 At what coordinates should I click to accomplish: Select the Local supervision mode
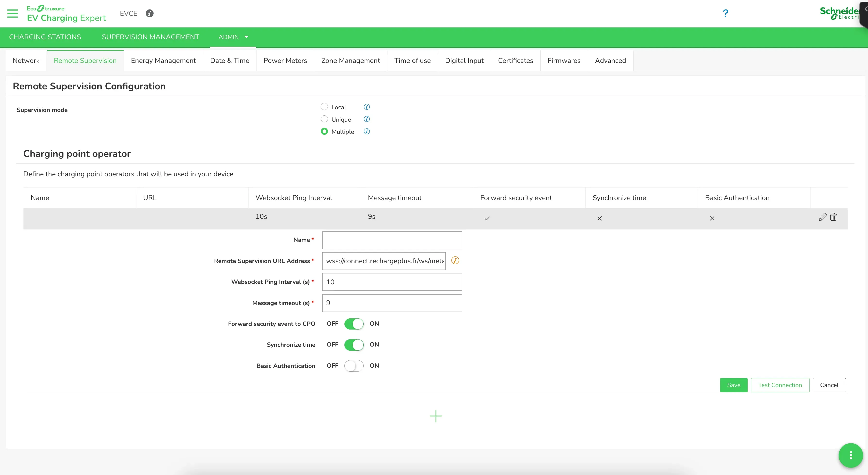coord(324,107)
